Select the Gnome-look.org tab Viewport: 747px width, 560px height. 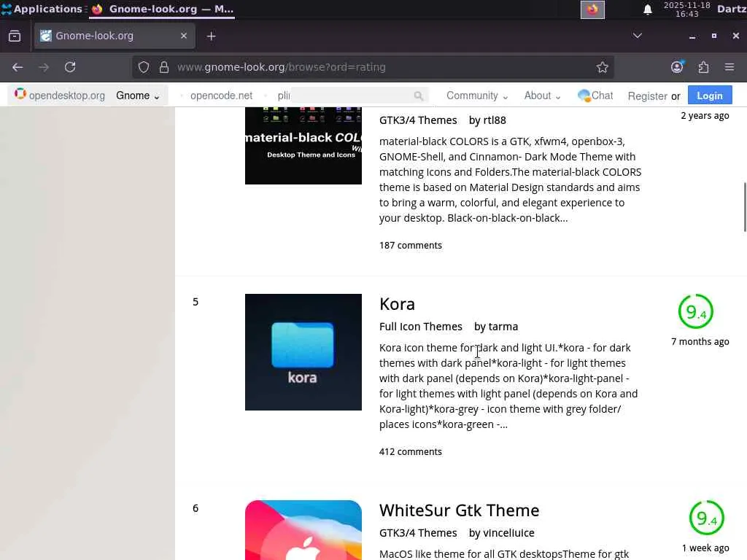(x=115, y=36)
